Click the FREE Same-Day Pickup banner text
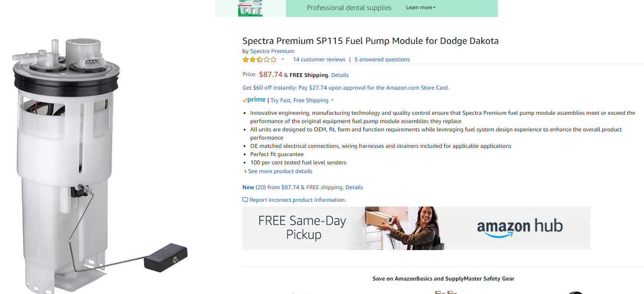Image resolution: width=644 pixels, height=294 pixels. (302, 228)
